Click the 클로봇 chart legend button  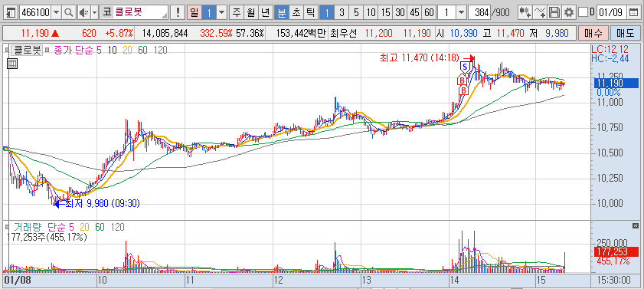(x=27, y=50)
